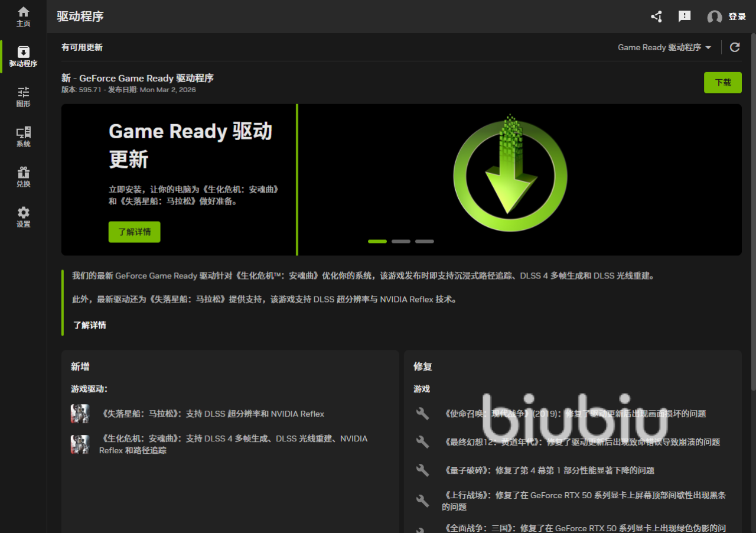
Task: Refresh driver updates with the reload icon
Action: (x=735, y=47)
